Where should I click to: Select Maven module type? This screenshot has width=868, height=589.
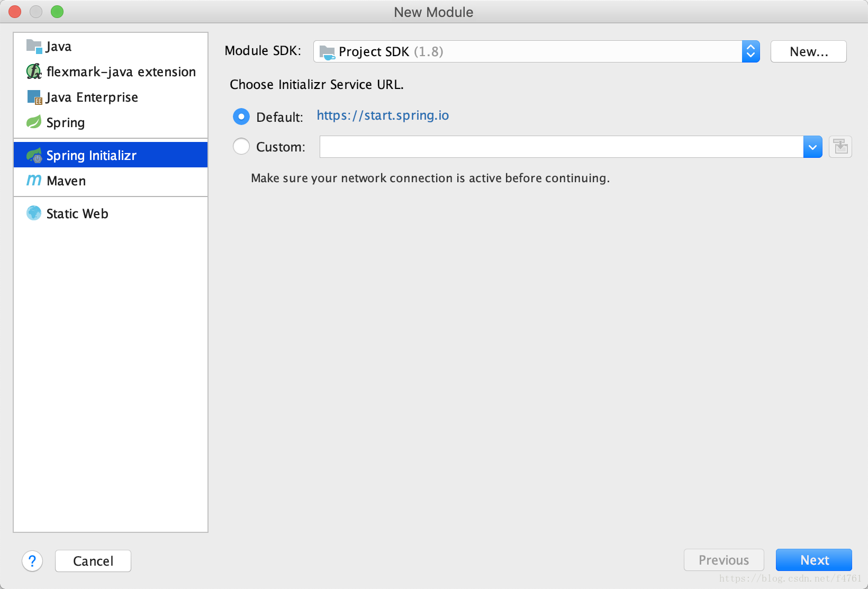coord(111,181)
